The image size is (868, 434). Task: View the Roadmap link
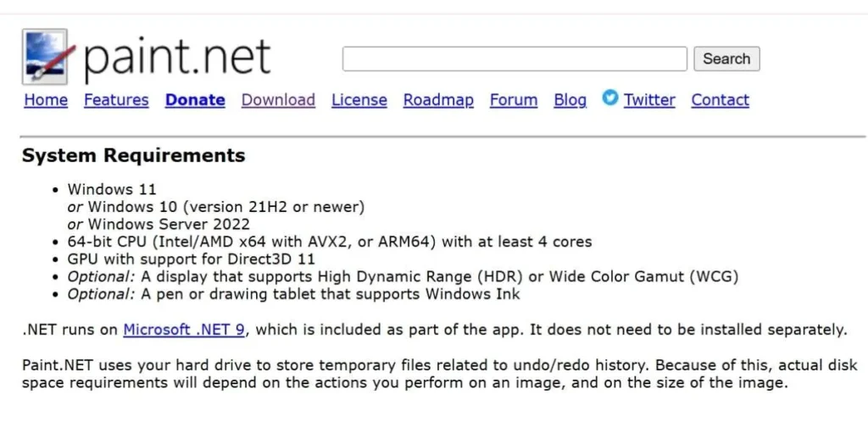coord(438,100)
